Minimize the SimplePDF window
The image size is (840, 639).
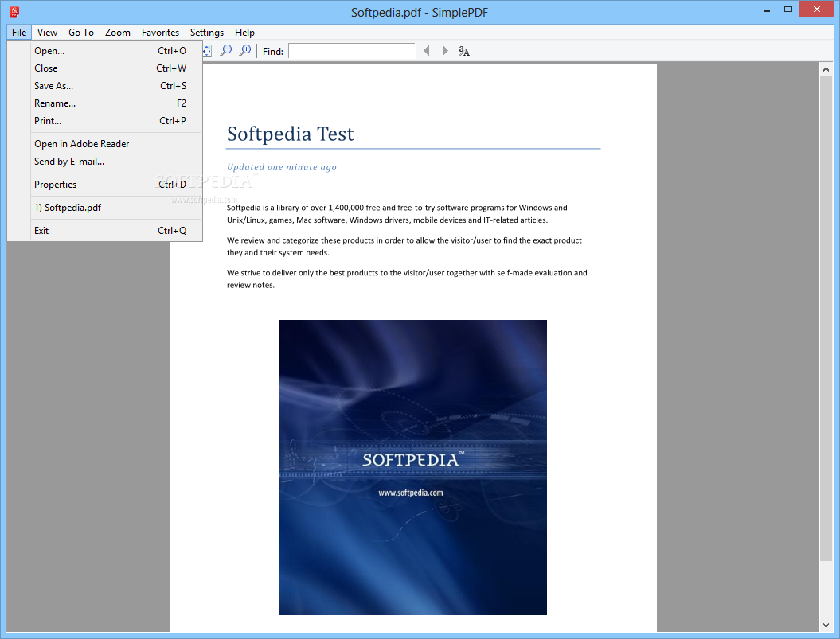767,10
